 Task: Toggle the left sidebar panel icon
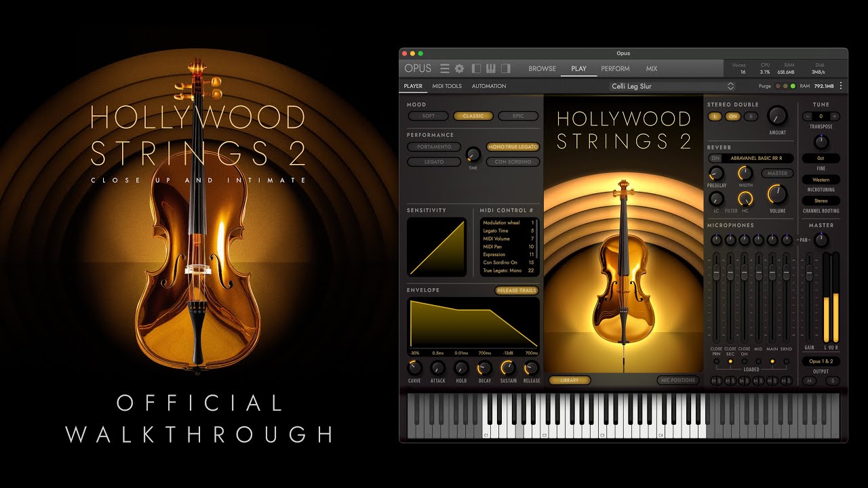pos(476,68)
